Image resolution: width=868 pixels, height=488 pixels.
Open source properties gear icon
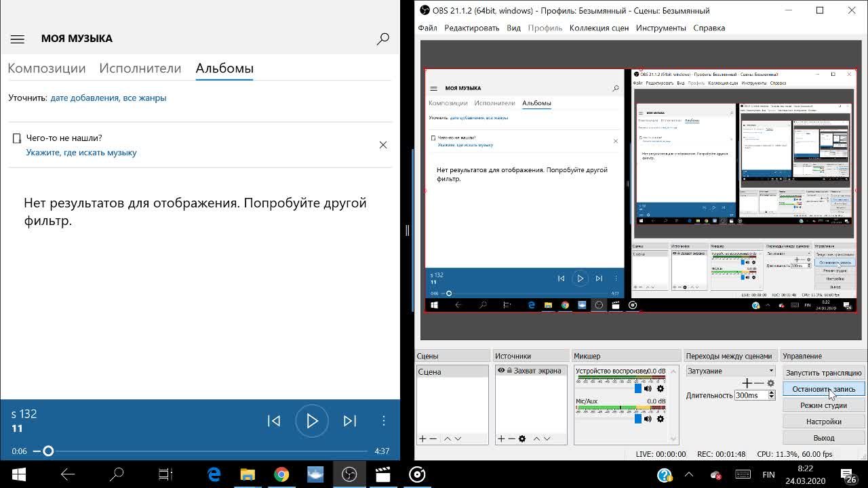(x=522, y=439)
